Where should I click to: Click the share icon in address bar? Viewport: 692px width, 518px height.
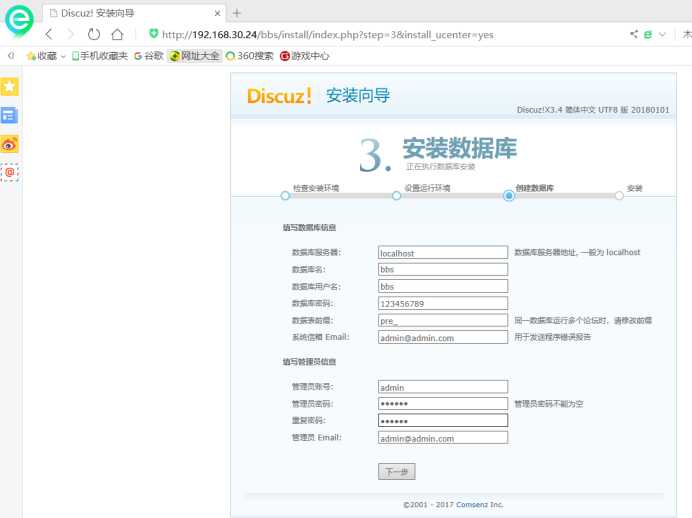tap(634, 34)
